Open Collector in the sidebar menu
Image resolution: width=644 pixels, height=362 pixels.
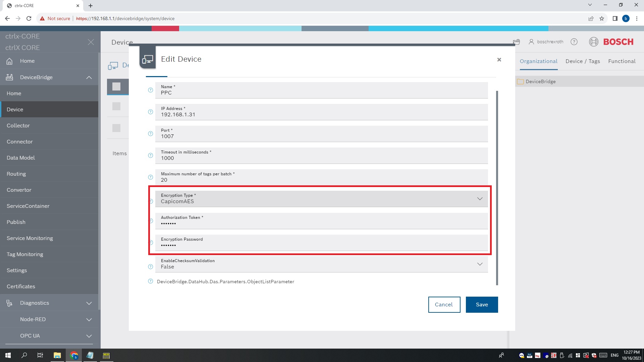point(18,126)
